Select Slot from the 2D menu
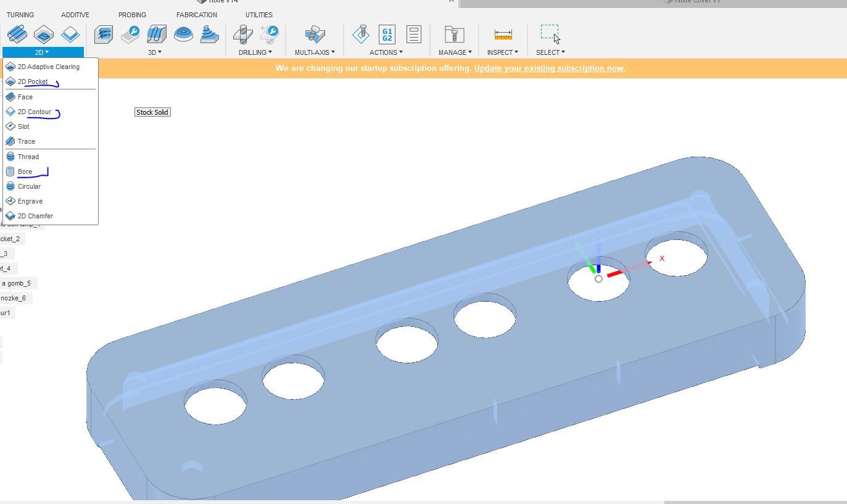847x504 pixels. (x=50, y=126)
